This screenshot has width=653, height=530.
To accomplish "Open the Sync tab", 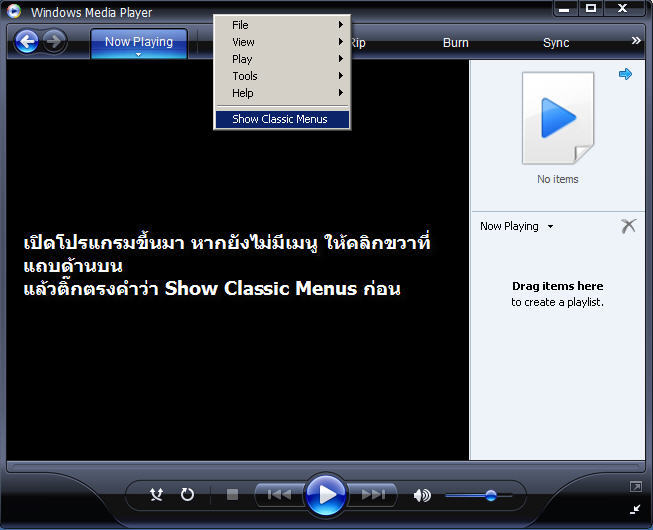I will (556, 43).
